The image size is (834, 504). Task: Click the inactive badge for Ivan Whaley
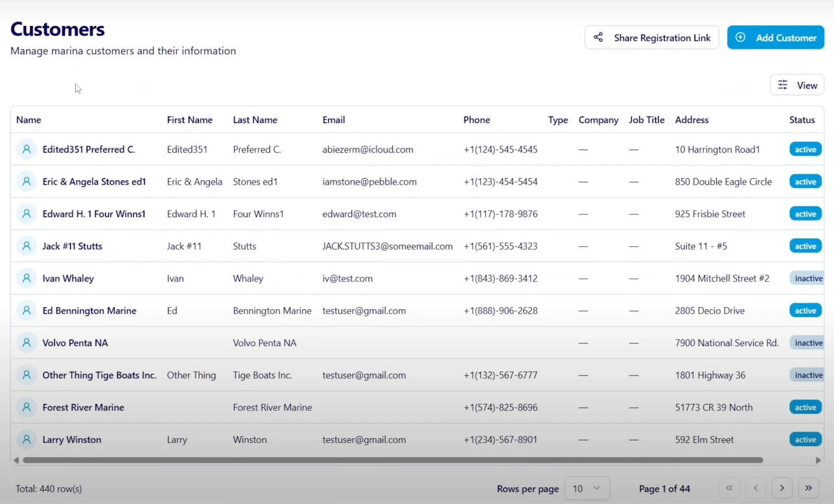[x=808, y=278]
